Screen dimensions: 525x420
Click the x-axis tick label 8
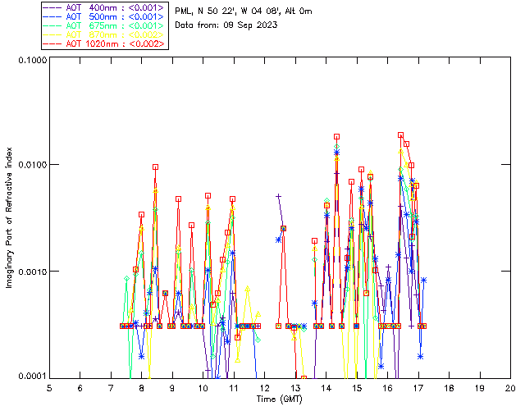tap(142, 389)
